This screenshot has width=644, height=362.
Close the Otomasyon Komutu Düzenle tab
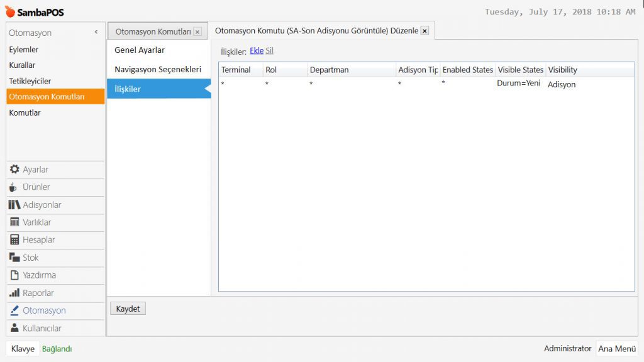coord(425,31)
